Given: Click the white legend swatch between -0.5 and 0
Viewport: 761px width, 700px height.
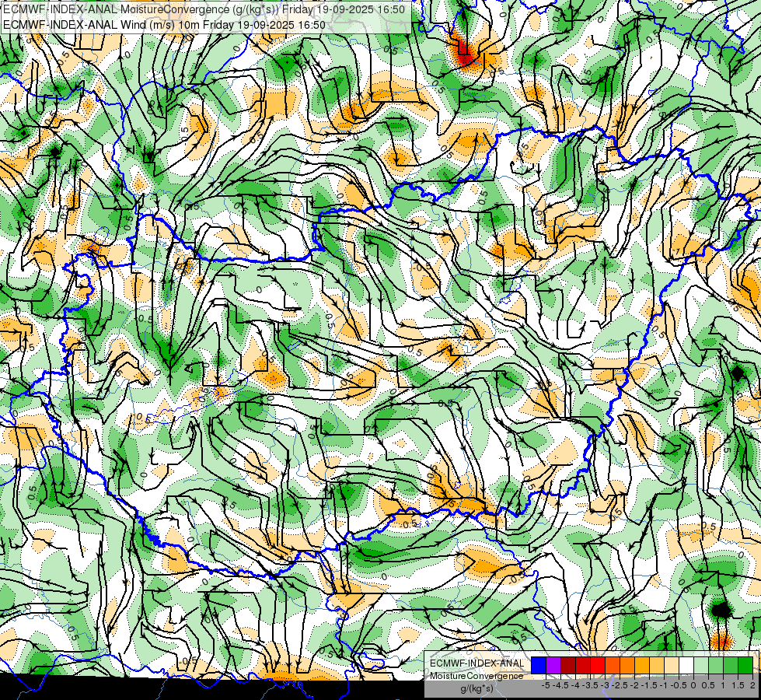Looking at the screenshot, I should [686, 666].
